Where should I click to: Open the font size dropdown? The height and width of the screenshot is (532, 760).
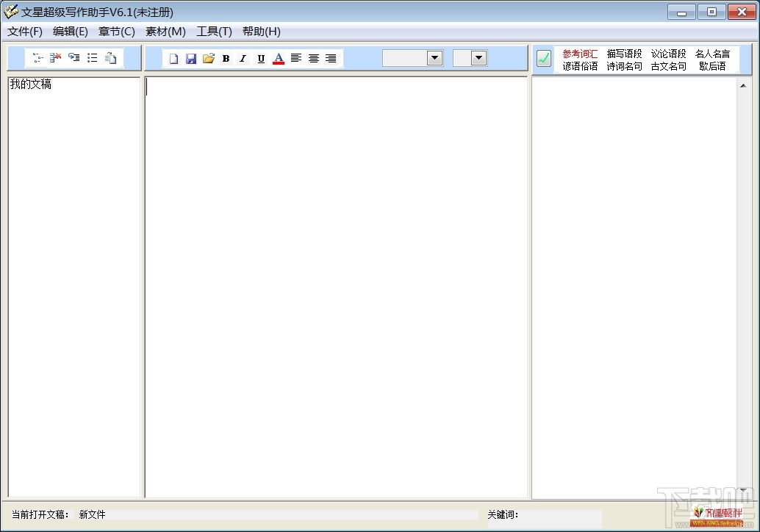[x=479, y=58]
